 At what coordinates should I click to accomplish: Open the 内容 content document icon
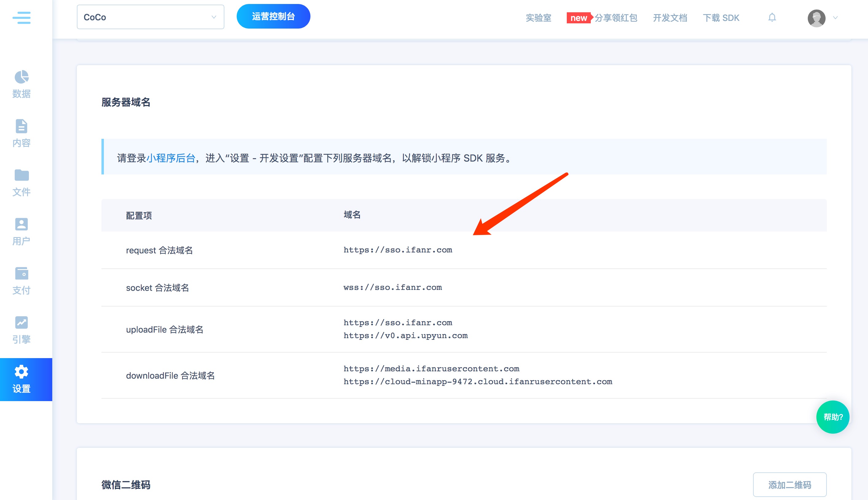pos(21,126)
